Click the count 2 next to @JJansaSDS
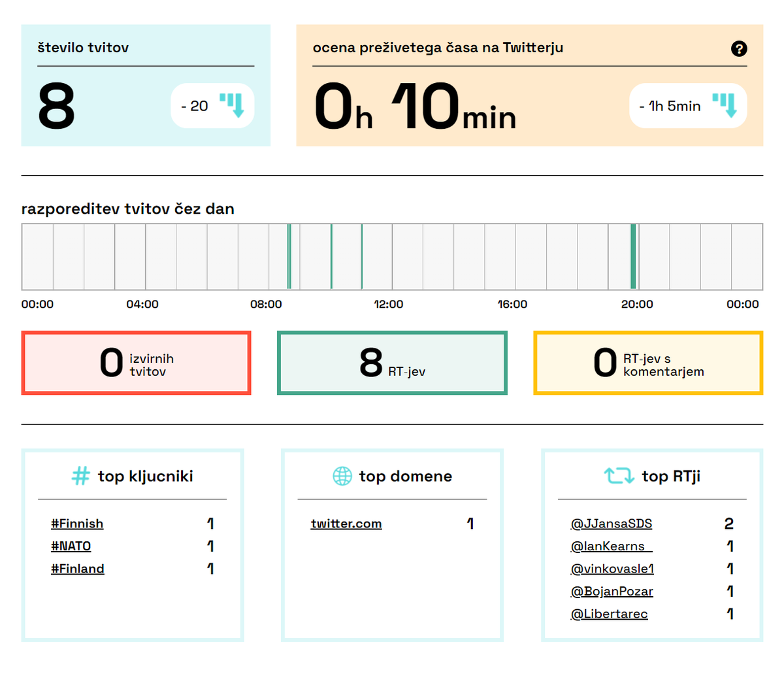Viewport: 784px width, 687px height. (729, 524)
